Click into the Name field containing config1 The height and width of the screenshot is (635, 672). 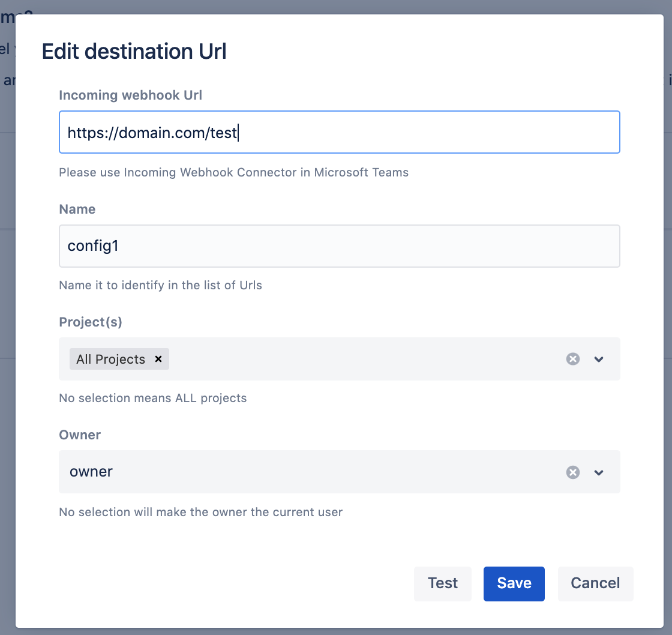(x=339, y=246)
